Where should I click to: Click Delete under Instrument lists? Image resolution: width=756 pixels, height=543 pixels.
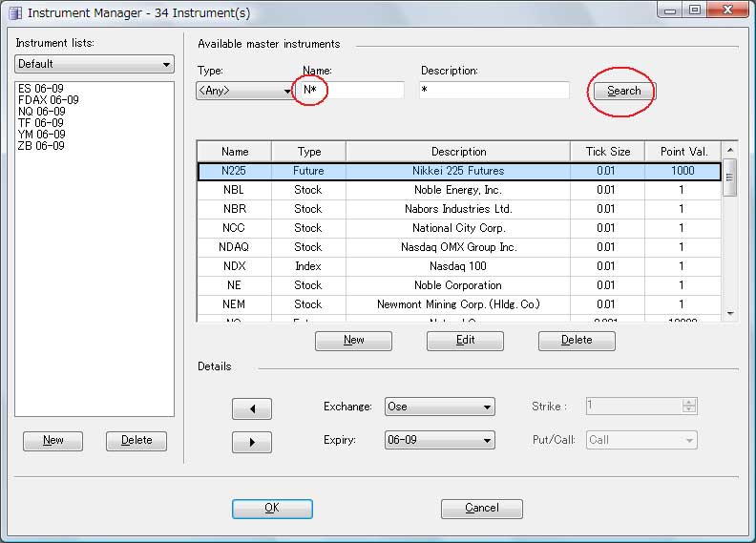[136, 441]
